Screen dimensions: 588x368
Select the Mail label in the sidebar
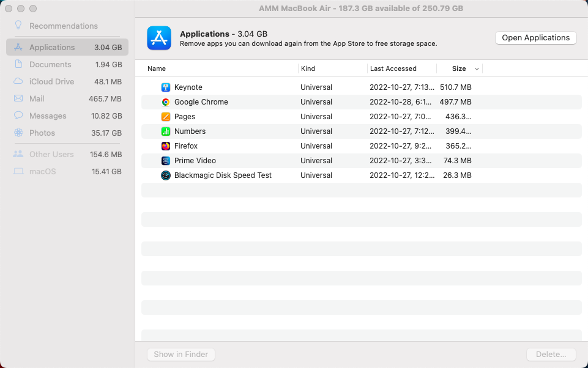tap(37, 98)
